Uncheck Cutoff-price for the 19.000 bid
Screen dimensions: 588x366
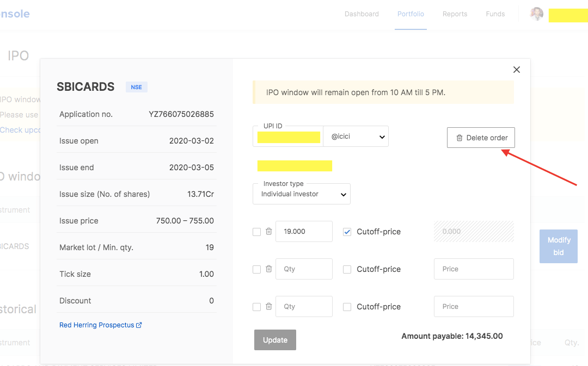[347, 232]
